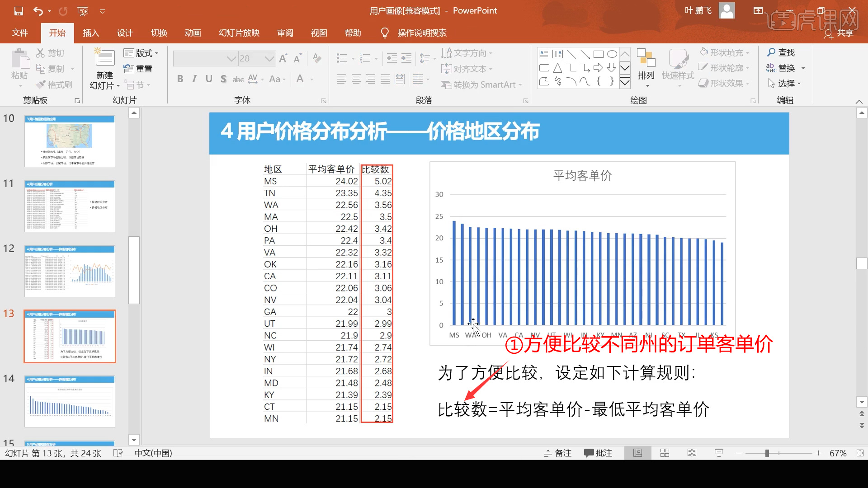Toggle strikethrough abc button
The width and height of the screenshot is (868, 488).
click(238, 79)
